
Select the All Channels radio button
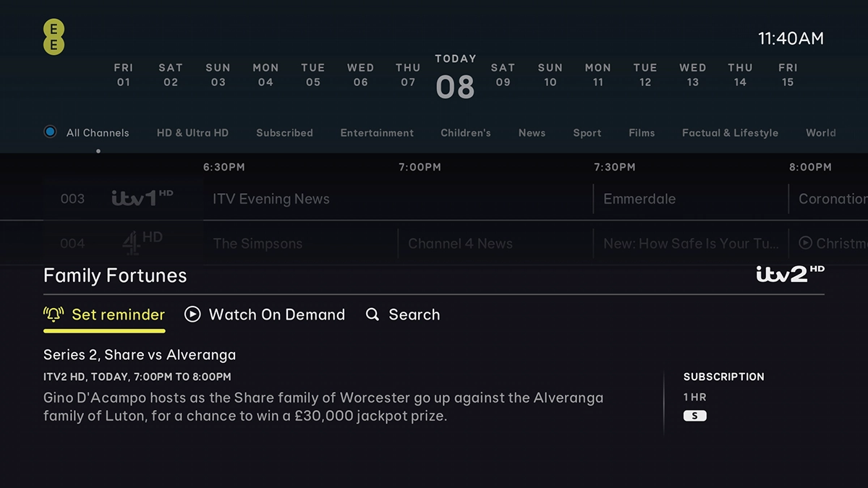pyautogui.click(x=50, y=132)
